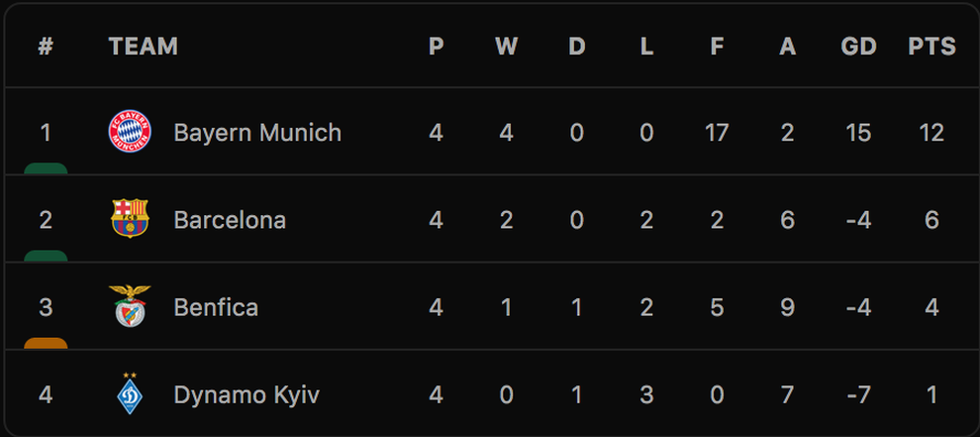
Task: Open the Bayern Munich team name
Action: pos(257,133)
